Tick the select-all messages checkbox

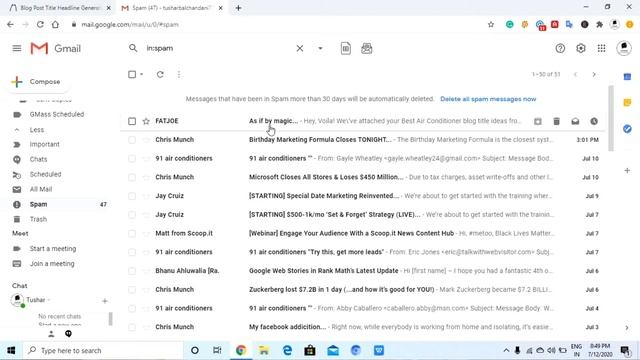(x=132, y=75)
